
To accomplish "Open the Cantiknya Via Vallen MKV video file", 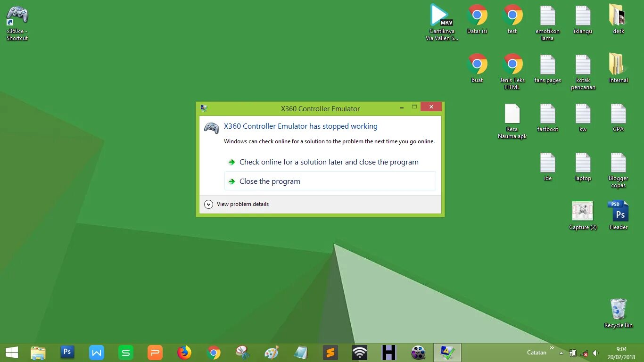I will [x=442, y=23].
